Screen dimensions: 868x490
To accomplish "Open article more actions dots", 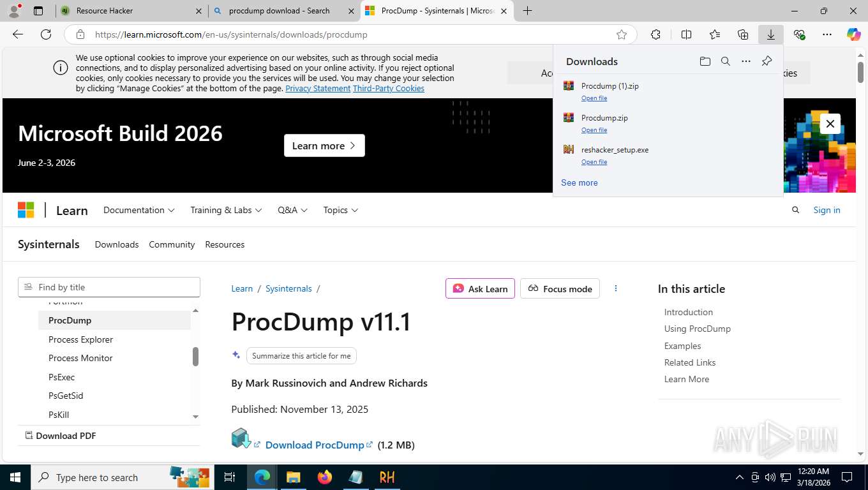I will pos(616,288).
